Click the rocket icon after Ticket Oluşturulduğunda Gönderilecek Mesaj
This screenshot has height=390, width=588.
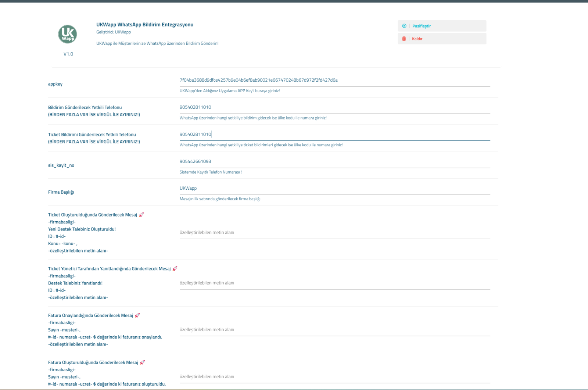[x=141, y=215]
